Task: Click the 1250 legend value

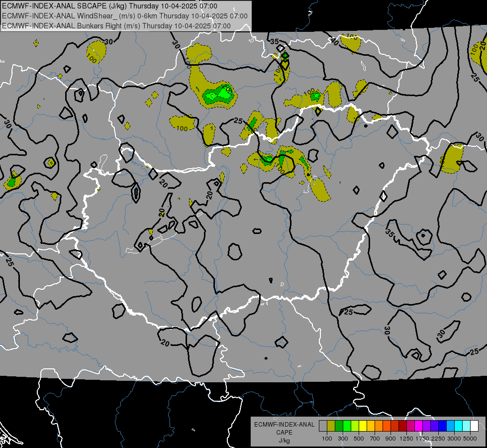Action: 406,439
